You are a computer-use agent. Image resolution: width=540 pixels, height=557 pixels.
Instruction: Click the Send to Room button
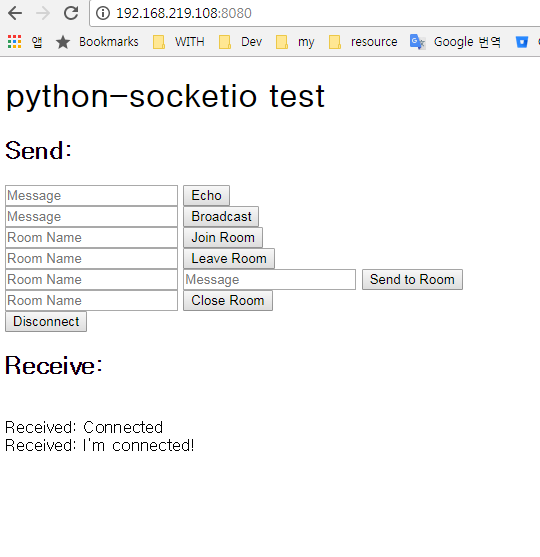tap(412, 279)
